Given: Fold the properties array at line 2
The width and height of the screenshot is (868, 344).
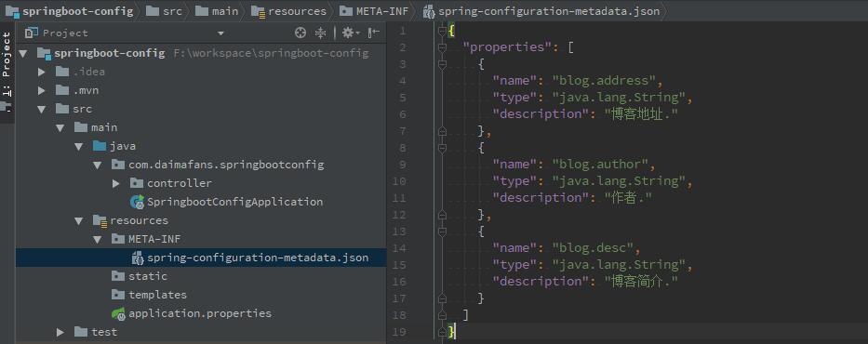Looking at the screenshot, I should (442, 47).
